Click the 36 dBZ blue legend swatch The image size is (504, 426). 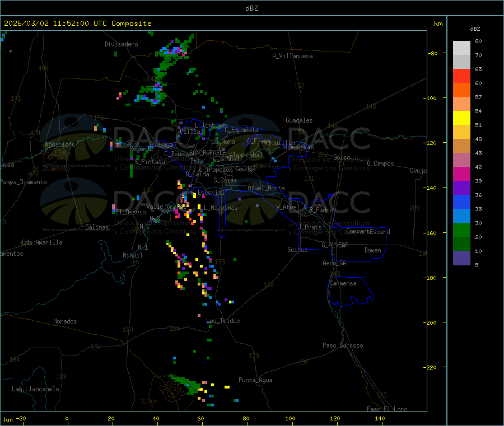tap(461, 202)
